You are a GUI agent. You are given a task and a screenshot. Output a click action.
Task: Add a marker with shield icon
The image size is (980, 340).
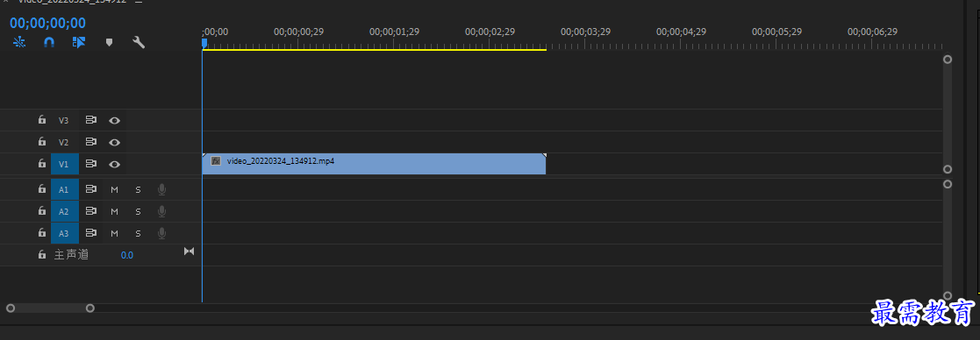pyautogui.click(x=109, y=42)
